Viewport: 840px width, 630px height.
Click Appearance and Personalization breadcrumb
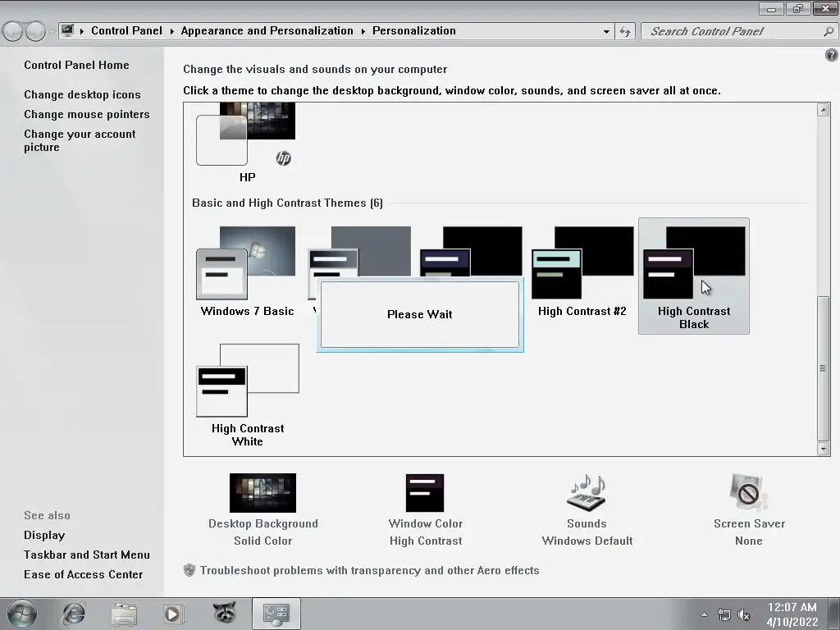click(x=267, y=30)
